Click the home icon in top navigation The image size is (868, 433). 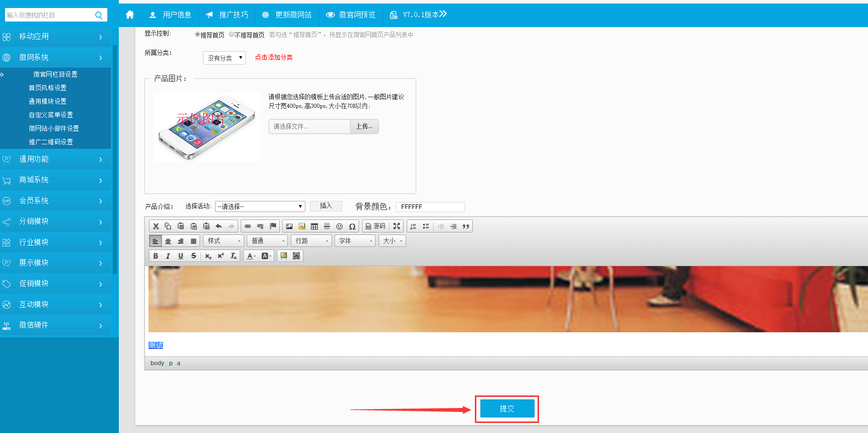coord(130,15)
